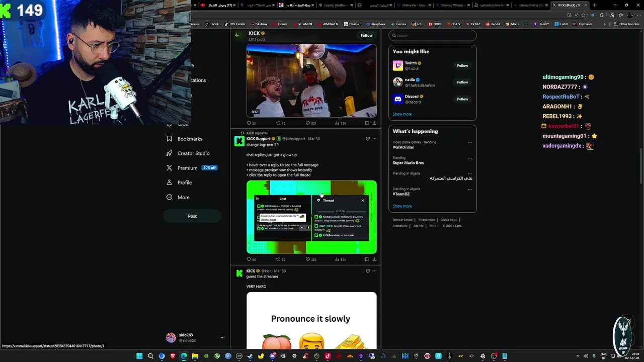Open the Reddit bookmark in favorites bar
This screenshot has height=362, width=644.
coord(493,24)
